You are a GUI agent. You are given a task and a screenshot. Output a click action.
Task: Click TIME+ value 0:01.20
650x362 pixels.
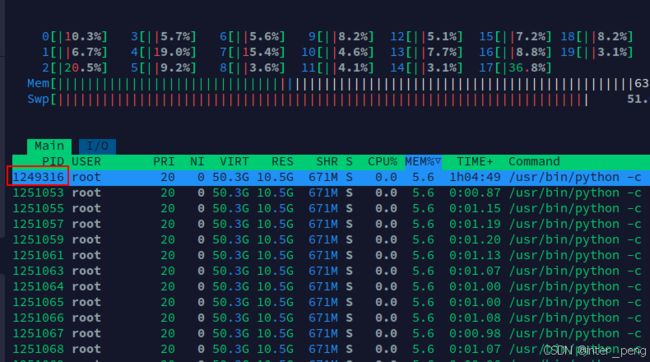tap(475, 240)
